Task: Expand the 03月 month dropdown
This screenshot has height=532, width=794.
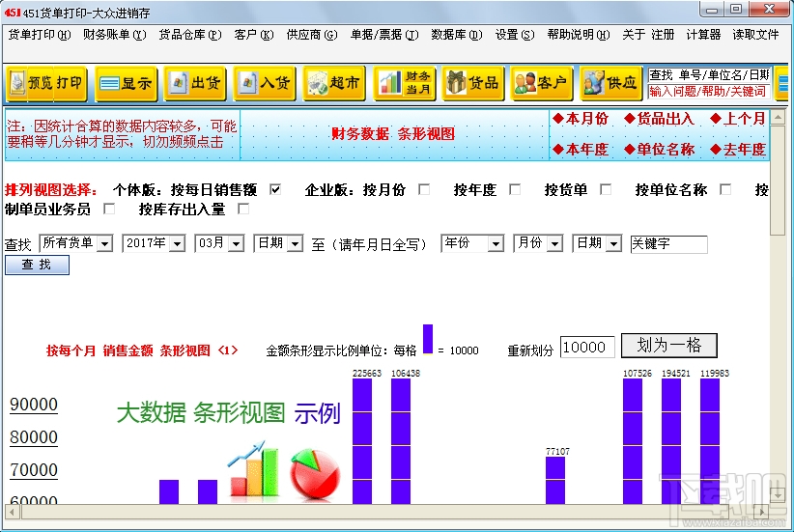Action: pos(219,243)
